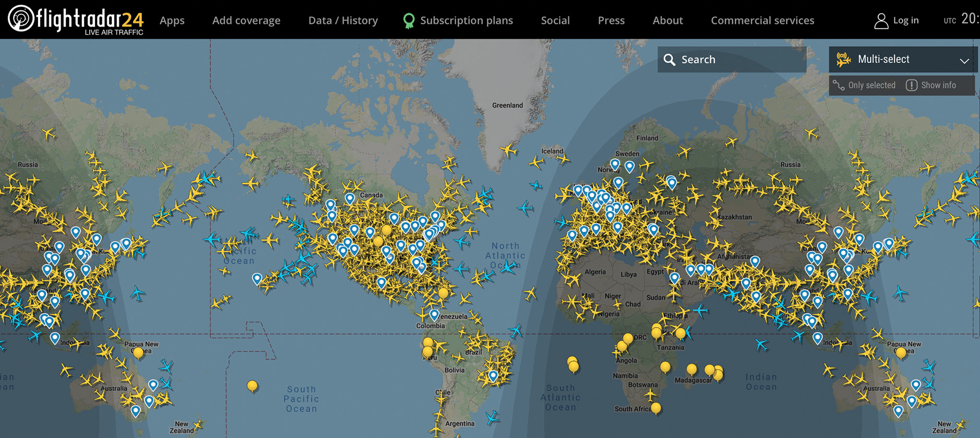Image resolution: width=980 pixels, height=438 pixels.
Task: Click the blue pin marker near Venezuela
Action: point(434,314)
